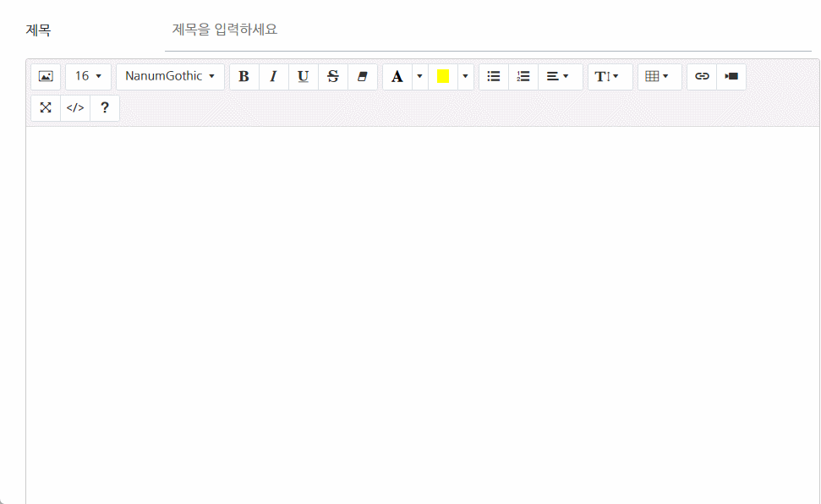Toggle italic formatting

click(273, 76)
